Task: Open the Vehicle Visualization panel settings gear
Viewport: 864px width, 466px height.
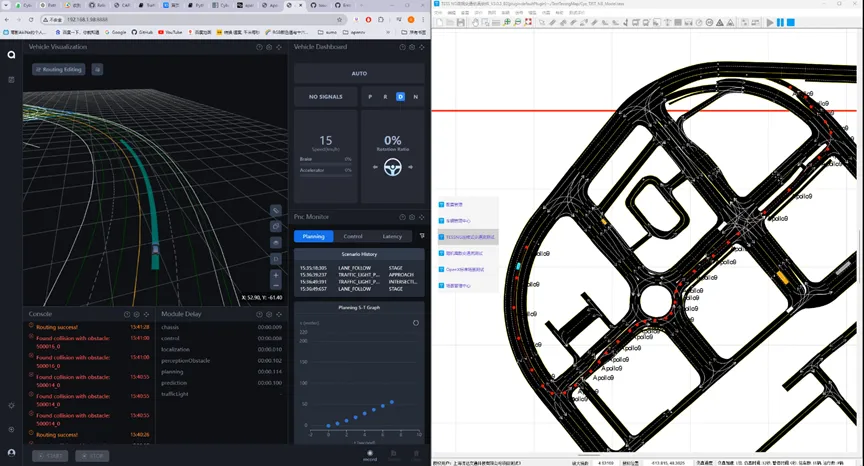Action: coord(269,47)
